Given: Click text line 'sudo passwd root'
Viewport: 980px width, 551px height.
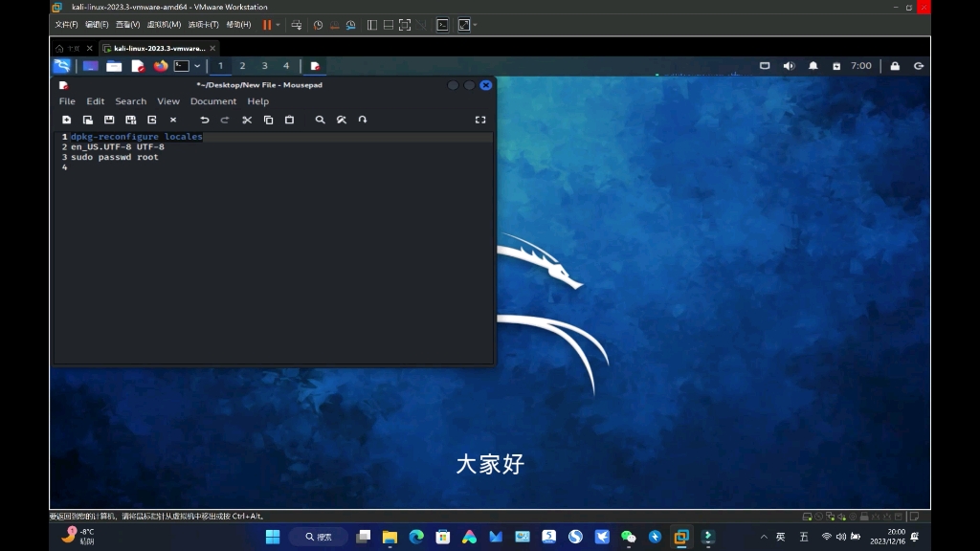Looking at the screenshot, I should coord(115,157).
